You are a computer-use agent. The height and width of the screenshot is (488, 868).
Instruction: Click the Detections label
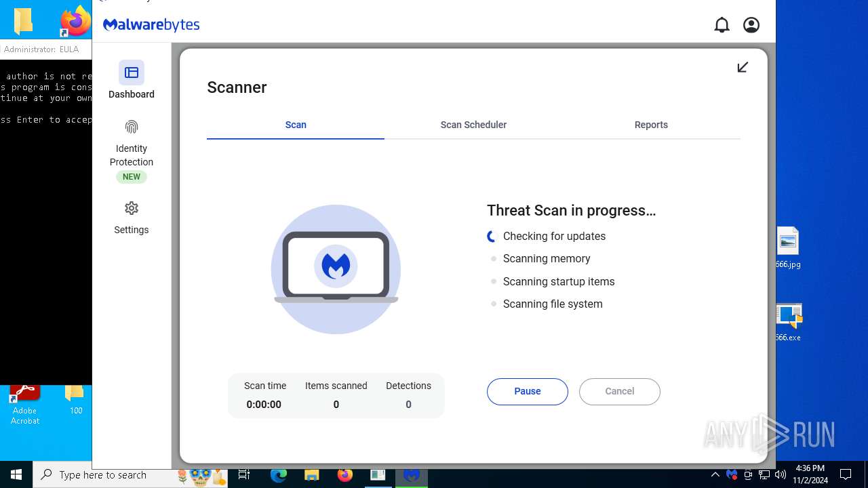(408, 386)
